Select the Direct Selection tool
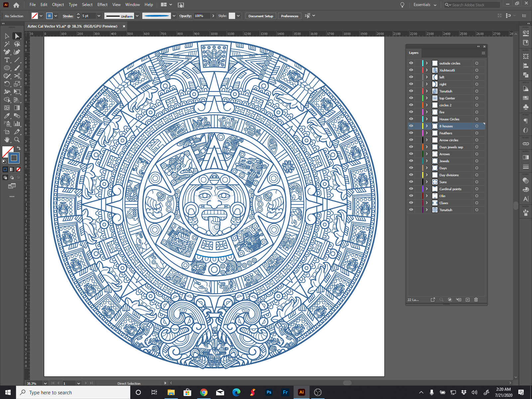532x399 pixels. pos(17,36)
